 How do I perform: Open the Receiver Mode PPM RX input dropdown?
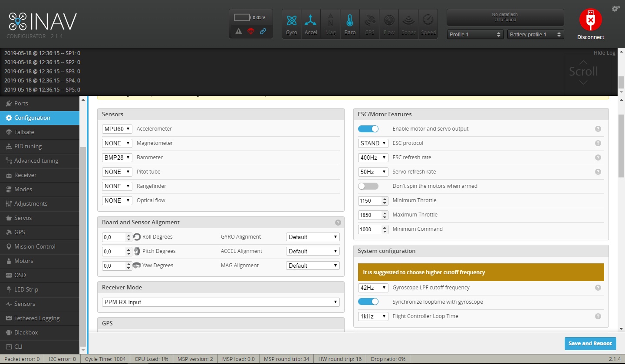220,302
